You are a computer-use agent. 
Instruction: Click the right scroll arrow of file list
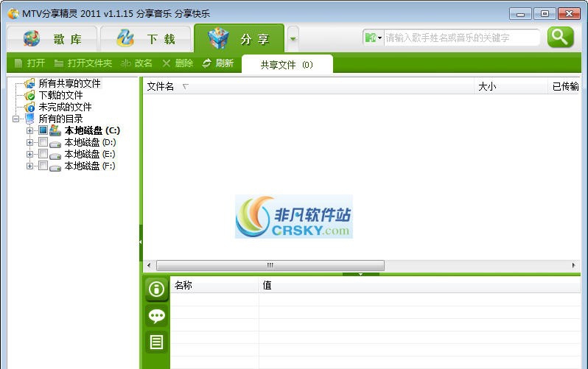pos(574,265)
